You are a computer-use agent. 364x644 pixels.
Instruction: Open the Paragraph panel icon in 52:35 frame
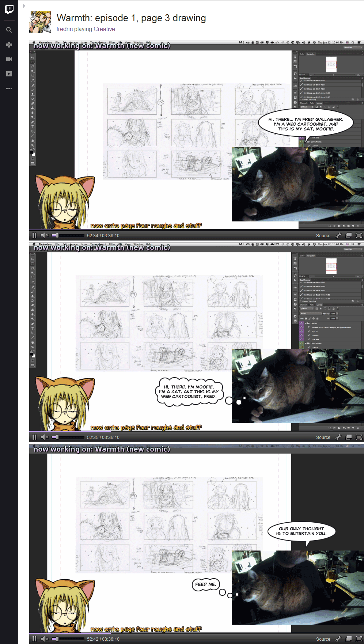295,309
